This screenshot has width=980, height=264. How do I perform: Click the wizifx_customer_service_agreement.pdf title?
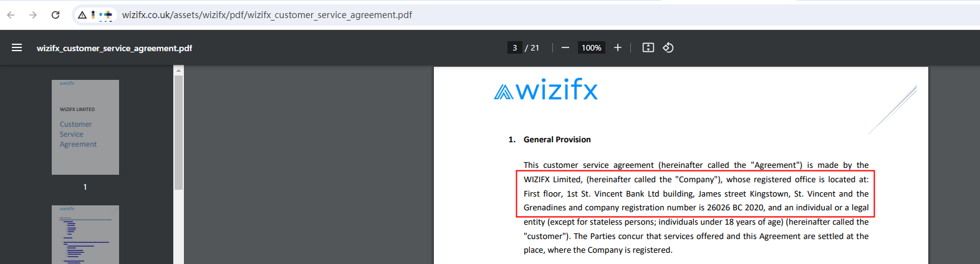point(114,48)
